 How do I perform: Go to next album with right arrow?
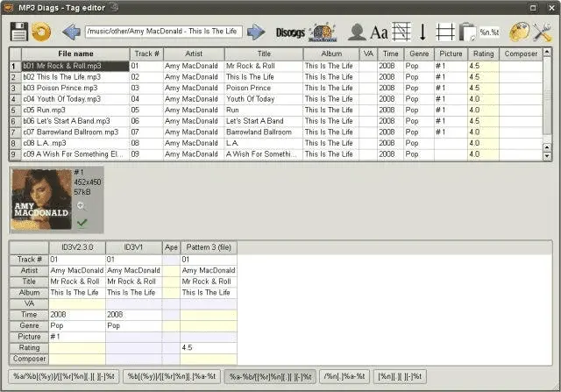[x=256, y=32]
